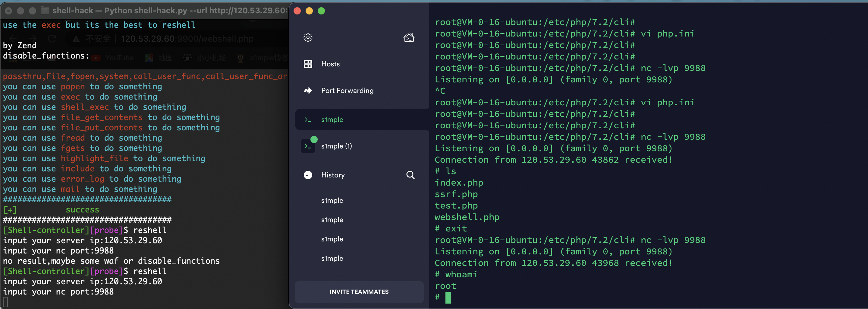The height and width of the screenshot is (309, 868).
Task: Click the 'root' whoami output line
Action: click(445, 286)
